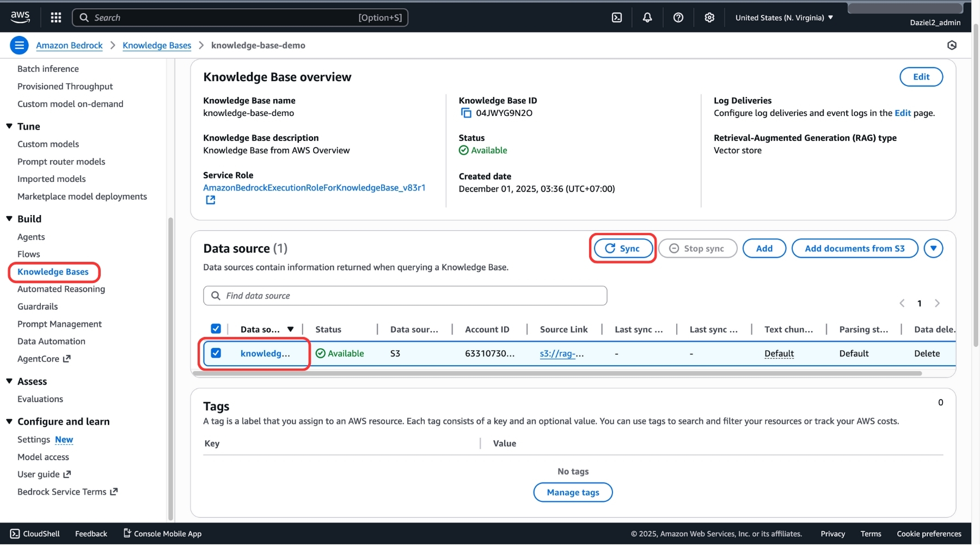Open the extra actions dropdown beside Add documents from S3
Viewport: 980px width, 546px height.
[933, 248]
